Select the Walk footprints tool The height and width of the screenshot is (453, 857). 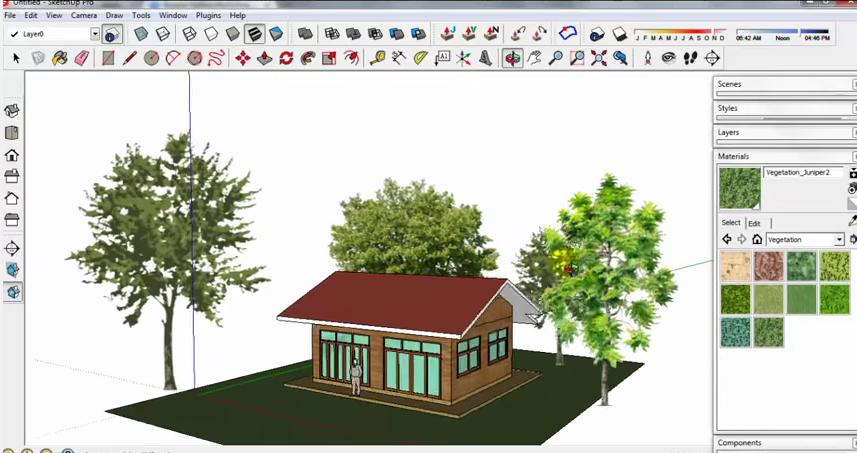(690, 58)
